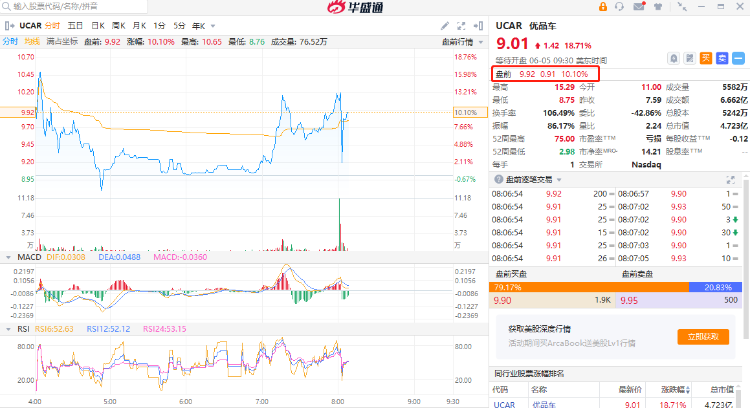750x408 pixels.
Task: Click RSI24:53.15 value label
Action: (165, 329)
